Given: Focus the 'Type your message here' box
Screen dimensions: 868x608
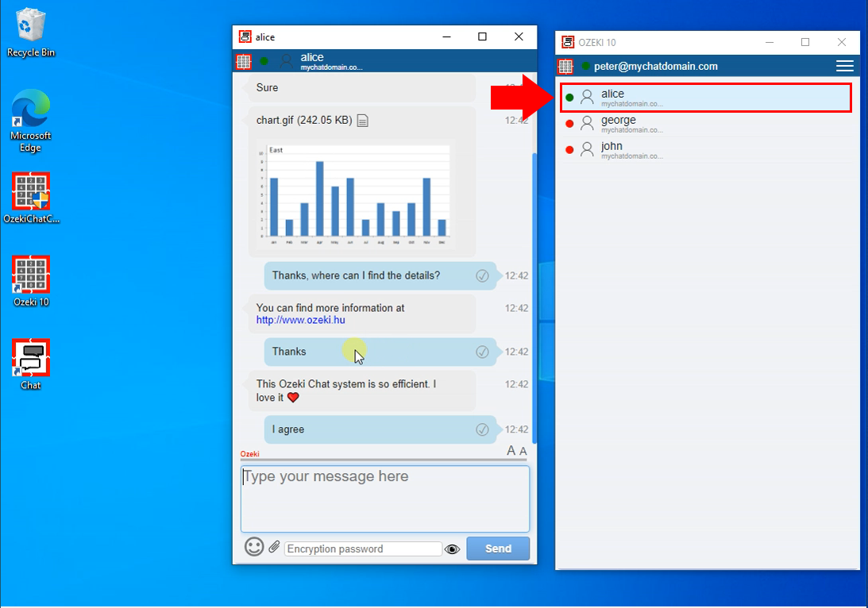Looking at the screenshot, I should [x=384, y=498].
